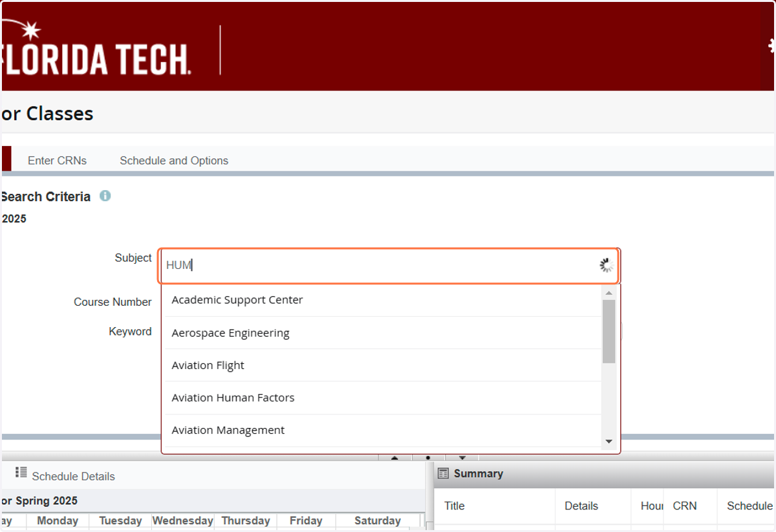Click the Summary panel heading
This screenshot has width=776, height=532.
coord(479,473)
